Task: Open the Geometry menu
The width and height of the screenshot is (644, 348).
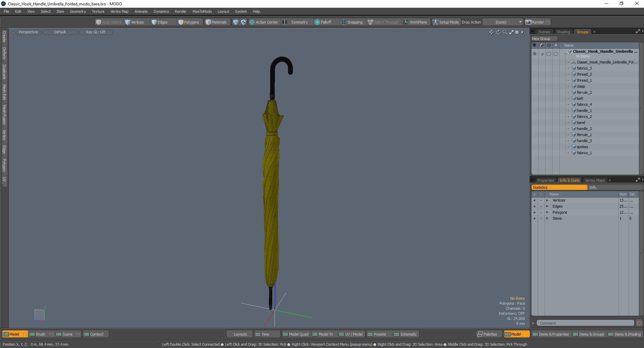Action: pos(78,11)
